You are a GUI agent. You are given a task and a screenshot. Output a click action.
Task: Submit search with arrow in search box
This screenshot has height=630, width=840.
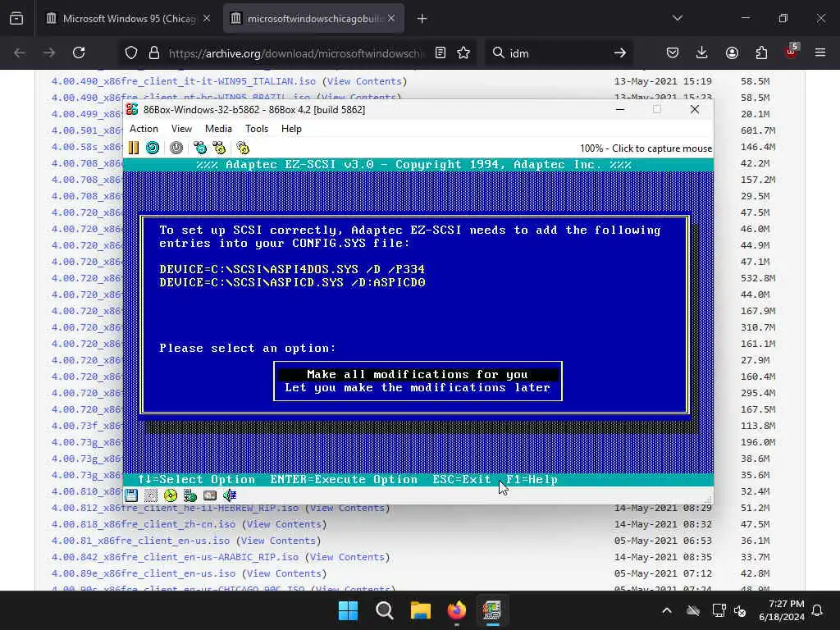[x=620, y=52]
